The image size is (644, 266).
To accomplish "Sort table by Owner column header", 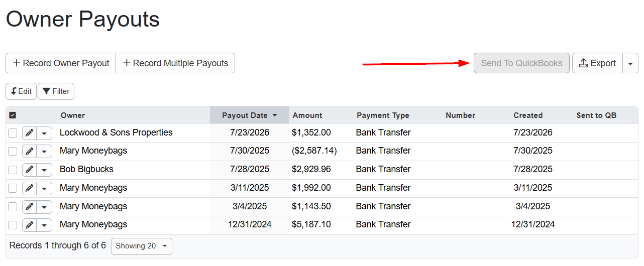I will click(x=73, y=115).
